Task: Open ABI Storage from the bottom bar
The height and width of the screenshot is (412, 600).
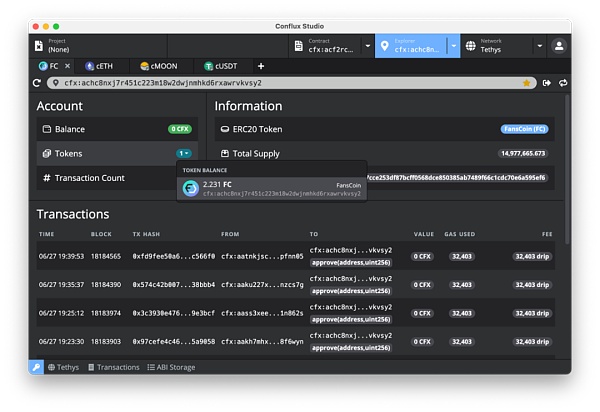Action: point(171,367)
